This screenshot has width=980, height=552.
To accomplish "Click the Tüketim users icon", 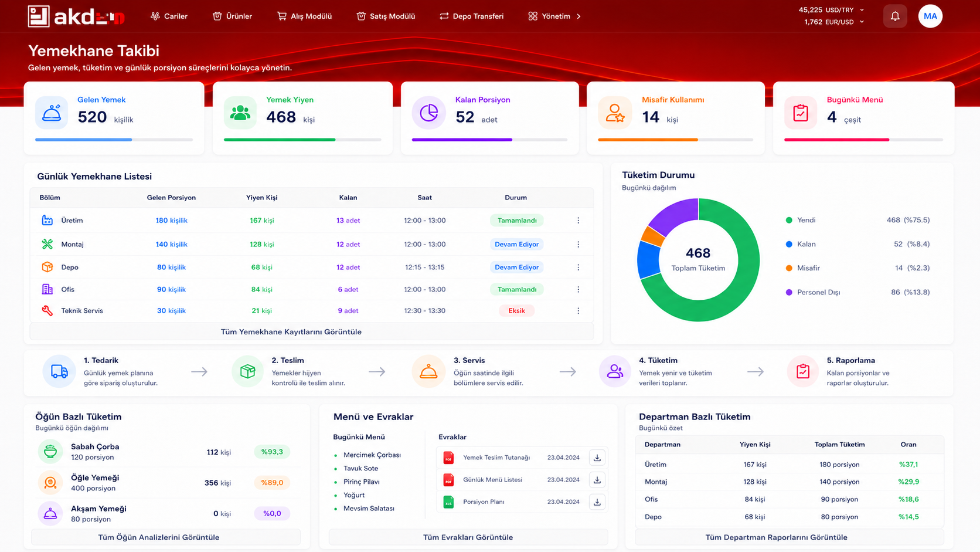I will point(615,371).
